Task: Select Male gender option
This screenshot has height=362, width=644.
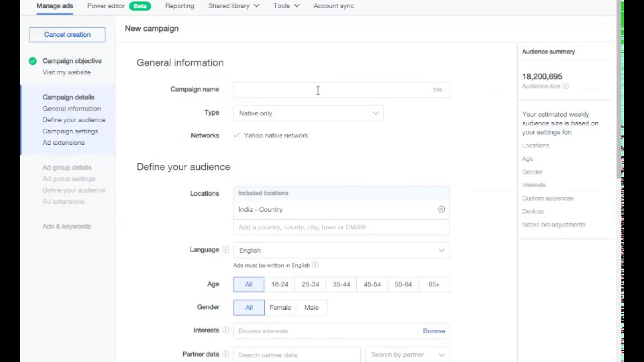Action: (311, 308)
